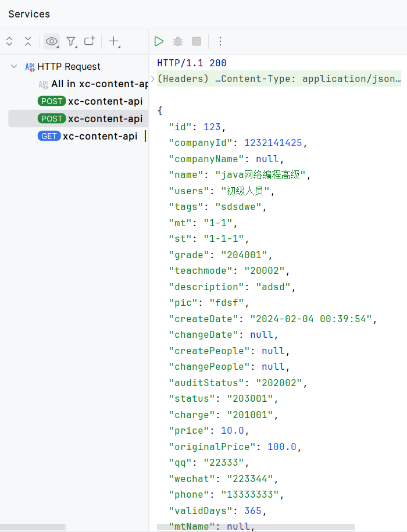Run the request with green play button

159,41
